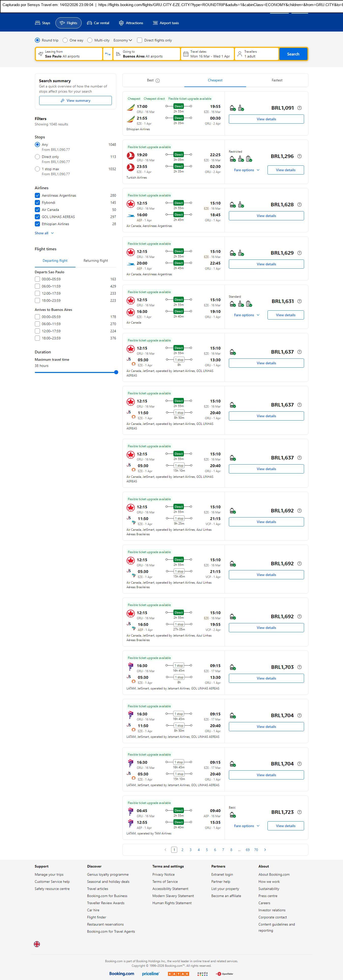The image size is (343, 980).
Task: Click the help icon next to the BRL1,296 price
Action: (x=299, y=156)
